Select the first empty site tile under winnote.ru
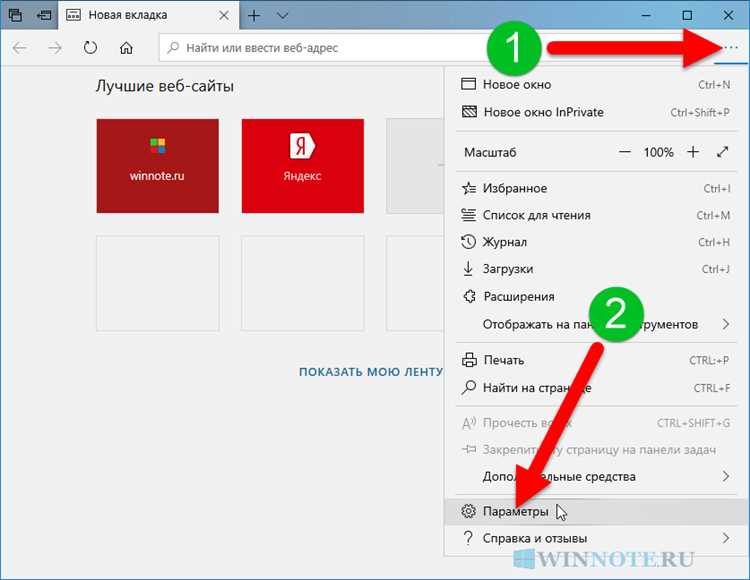 click(158, 283)
